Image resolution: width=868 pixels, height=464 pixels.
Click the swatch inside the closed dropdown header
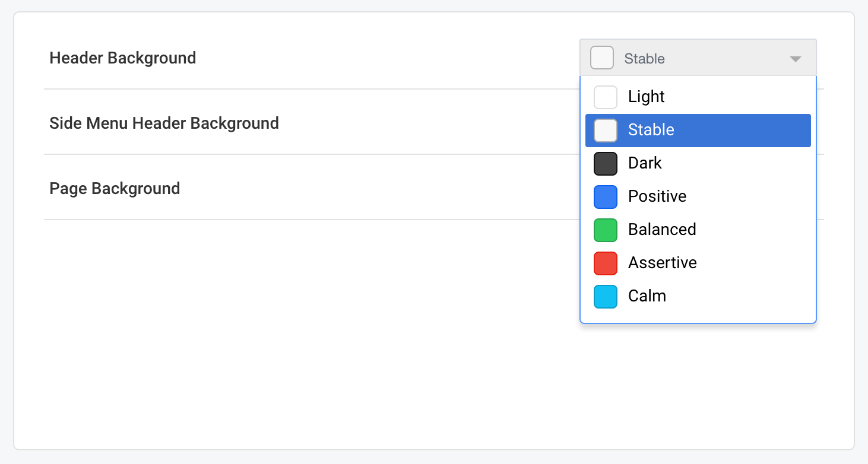click(601, 58)
